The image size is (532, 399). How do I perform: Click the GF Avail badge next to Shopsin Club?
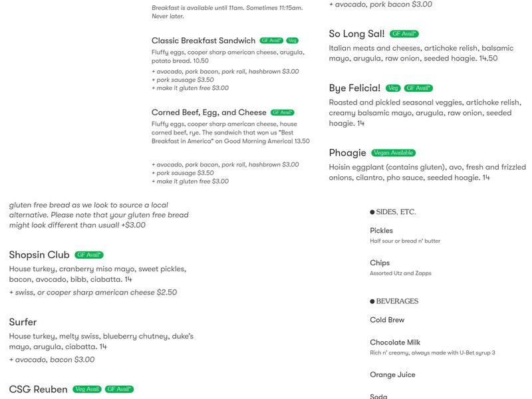89,255
